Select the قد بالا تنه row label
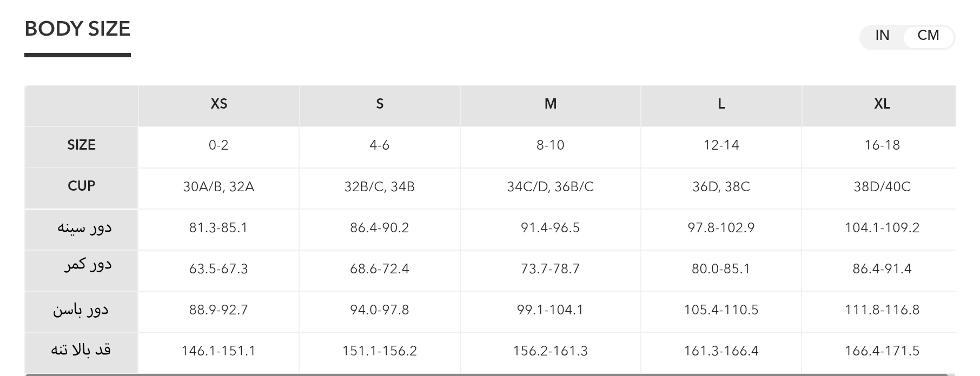The image size is (980, 376). point(81,350)
